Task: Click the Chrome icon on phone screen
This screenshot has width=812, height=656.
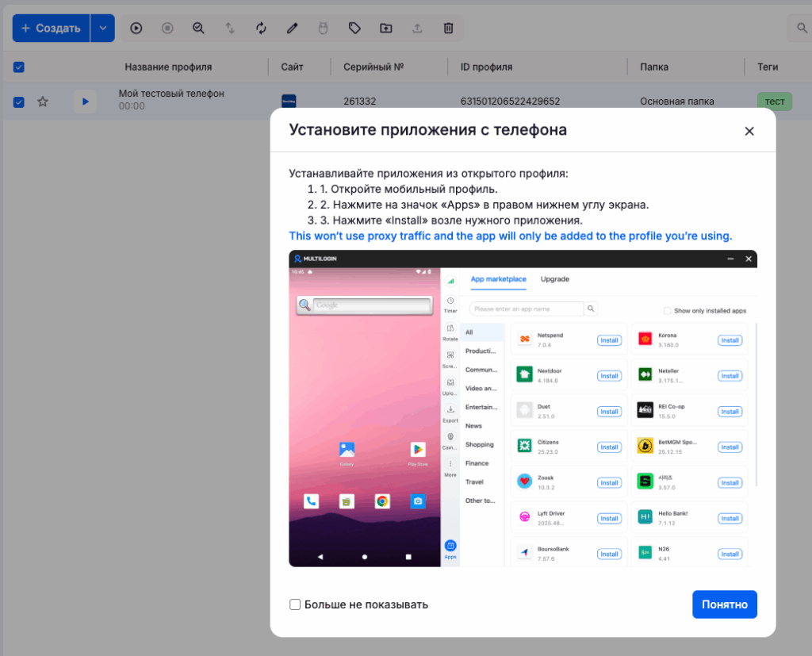Action: [x=382, y=501]
